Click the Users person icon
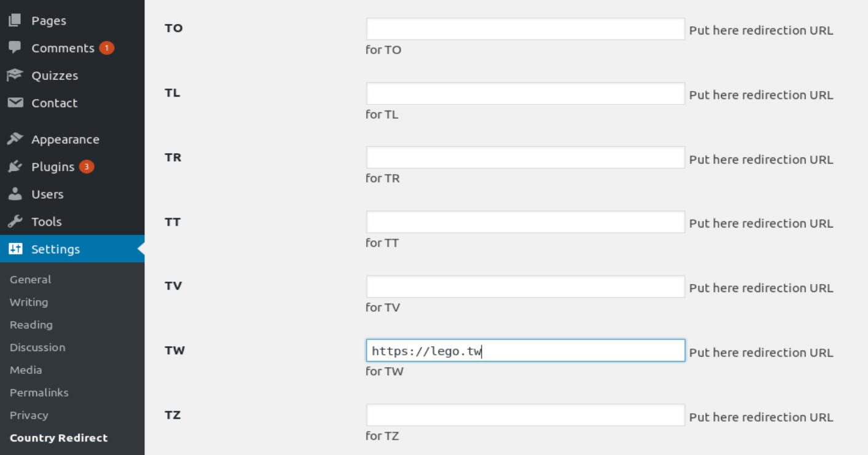The height and width of the screenshot is (455, 868). point(15,194)
